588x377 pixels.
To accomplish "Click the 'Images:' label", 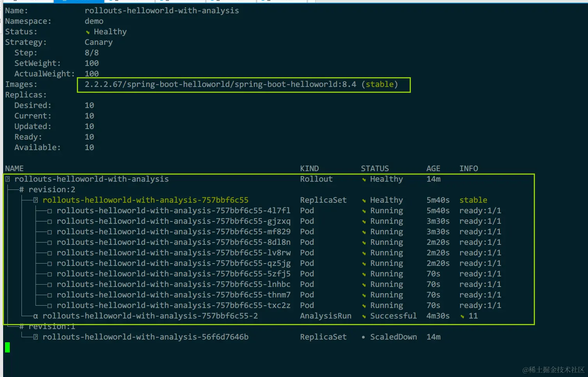I will [x=21, y=84].
